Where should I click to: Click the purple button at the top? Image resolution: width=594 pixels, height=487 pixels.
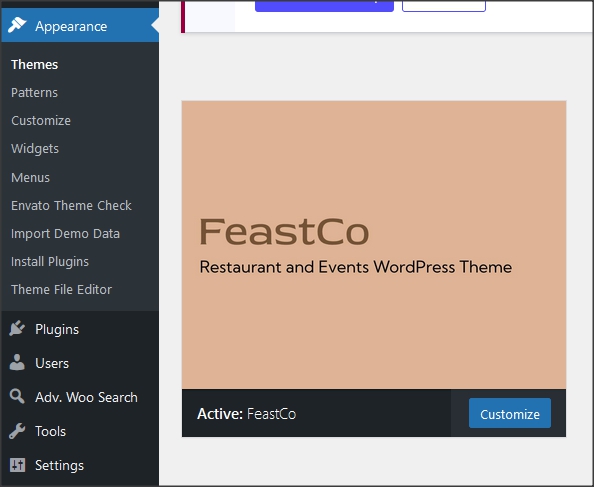[324, 6]
